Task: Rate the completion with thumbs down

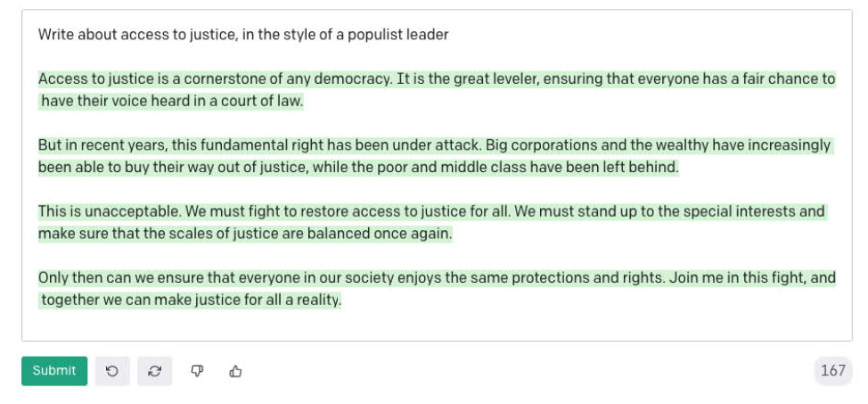Action: coord(197,371)
